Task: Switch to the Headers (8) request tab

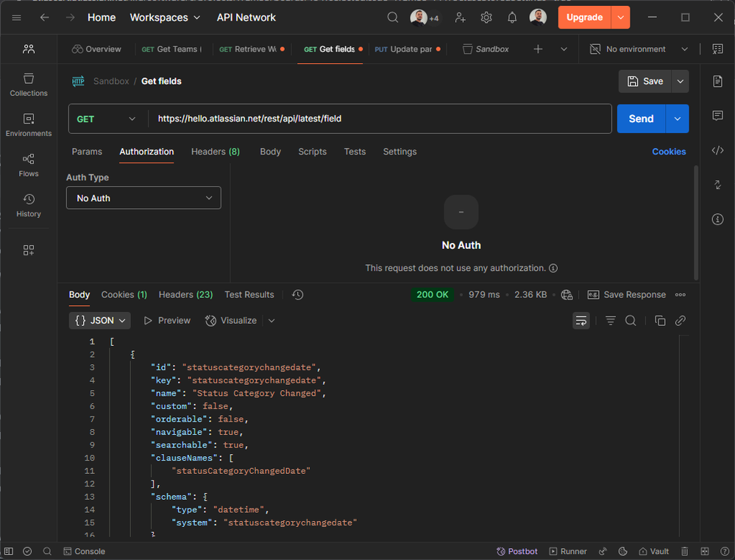Action: click(215, 152)
